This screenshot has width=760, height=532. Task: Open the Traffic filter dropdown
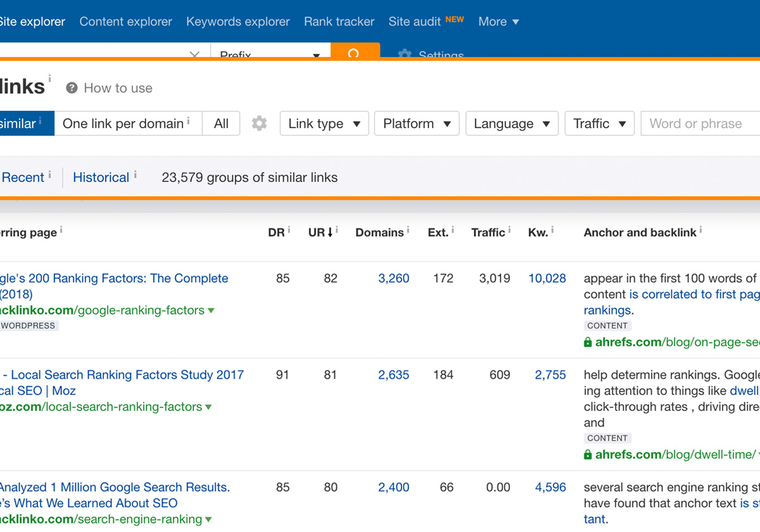tap(599, 123)
